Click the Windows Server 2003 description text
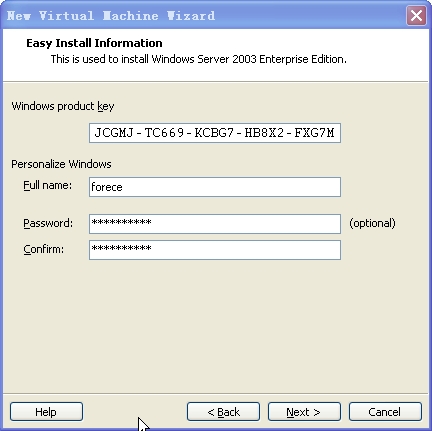Viewport: 432px width, 431px height. 199,59
